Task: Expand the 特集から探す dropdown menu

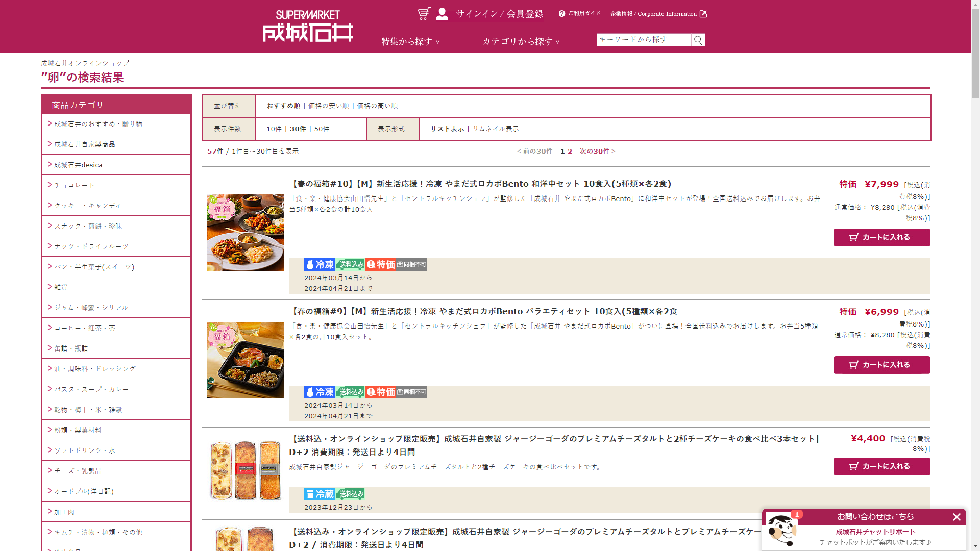Action: (x=410, y=41)
